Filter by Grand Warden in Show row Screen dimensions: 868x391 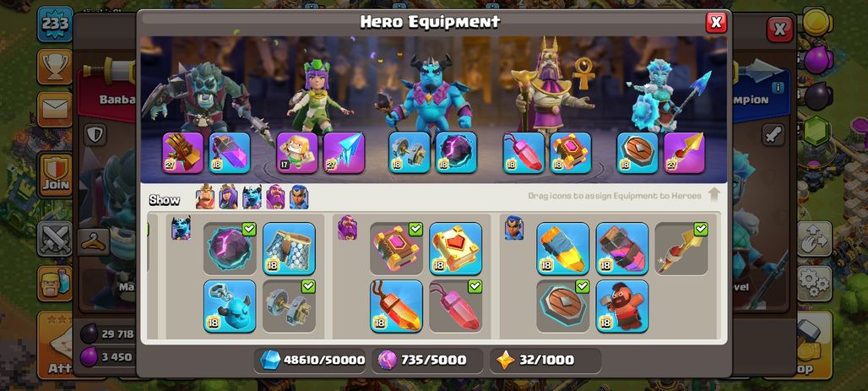275,197
